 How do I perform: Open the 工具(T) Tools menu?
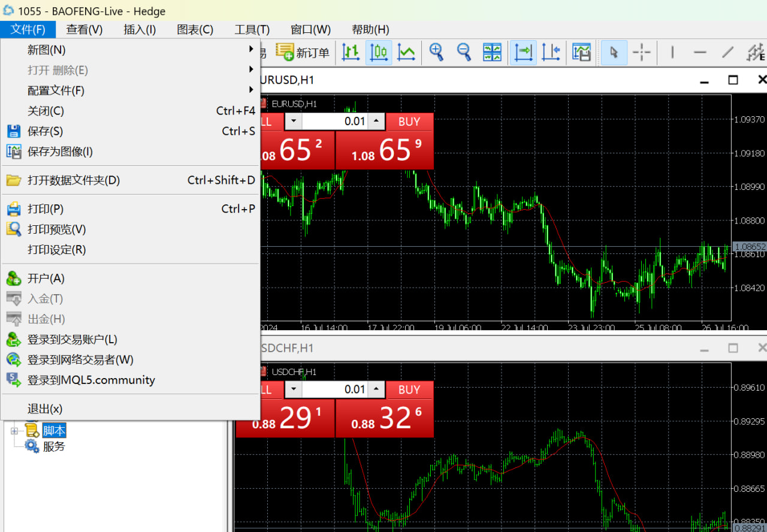pyautogui.click(x=252, y=29)
